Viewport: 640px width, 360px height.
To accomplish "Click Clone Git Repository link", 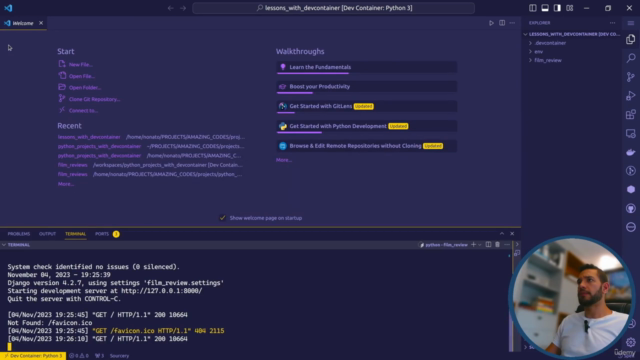I will 95,99.
